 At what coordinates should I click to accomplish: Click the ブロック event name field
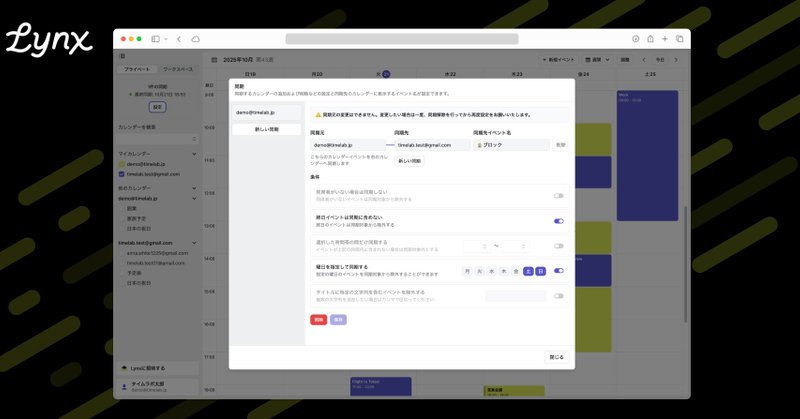pos(511,145)
